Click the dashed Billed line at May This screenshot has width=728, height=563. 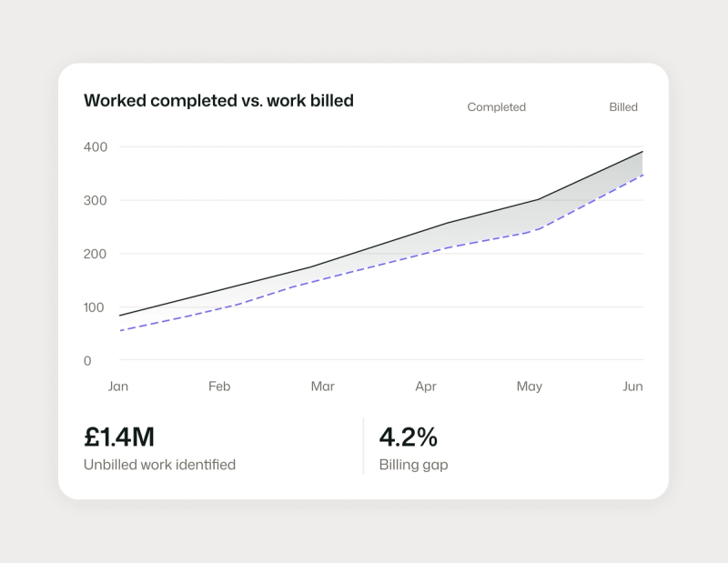click(539, 229)
